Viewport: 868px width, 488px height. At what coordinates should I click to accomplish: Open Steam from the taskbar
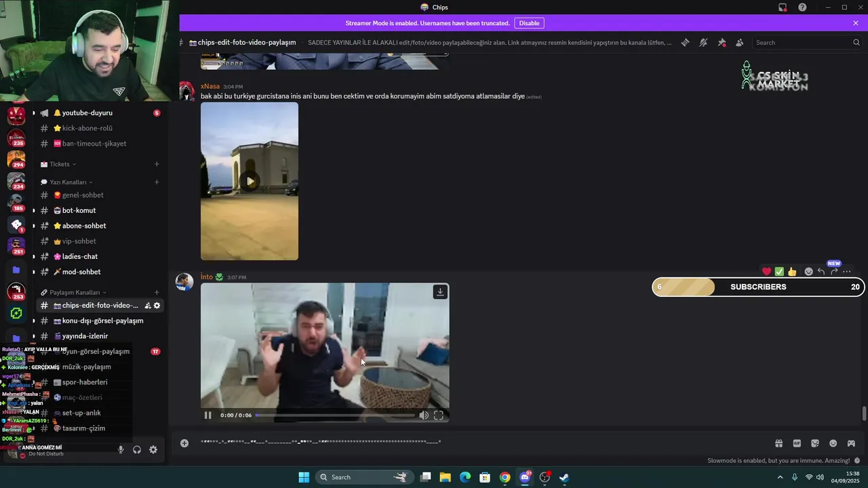coord(564,477)
